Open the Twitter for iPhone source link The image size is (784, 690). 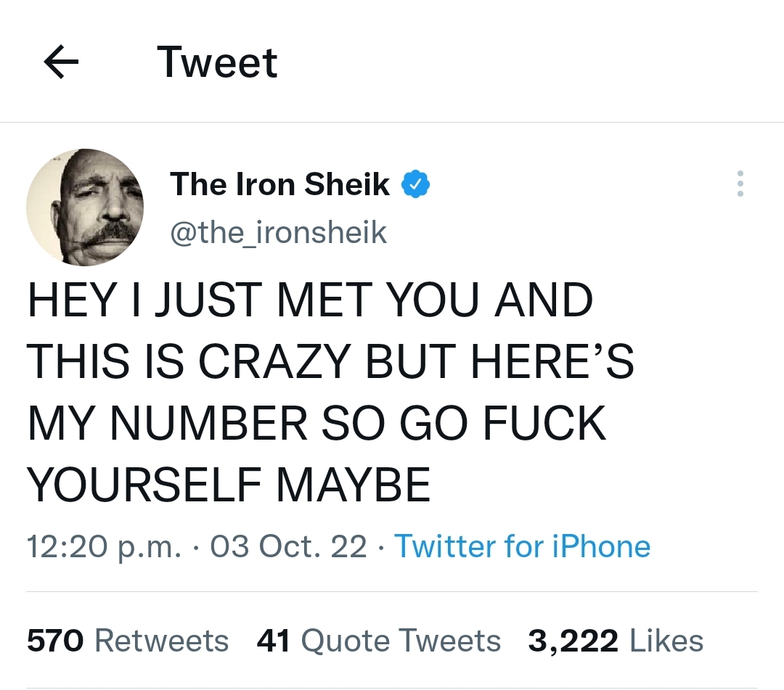tap(521, 546)
